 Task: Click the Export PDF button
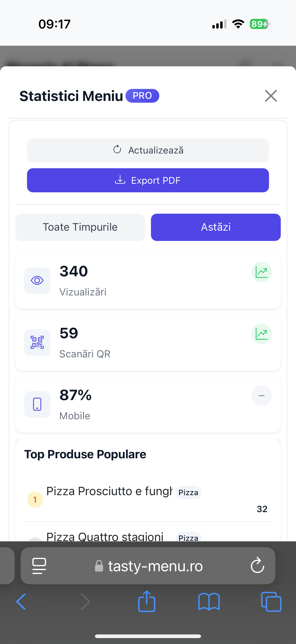[148, 180]
